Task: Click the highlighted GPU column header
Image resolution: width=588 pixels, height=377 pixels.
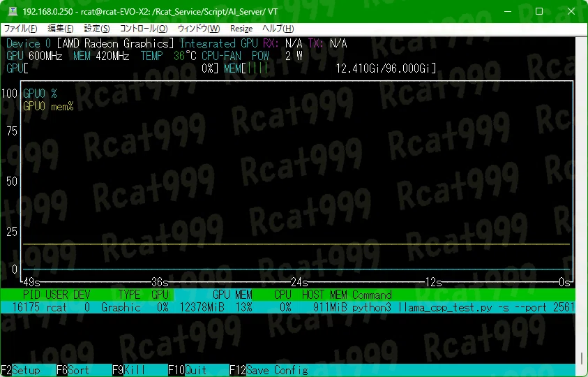Action: [160, 295]
